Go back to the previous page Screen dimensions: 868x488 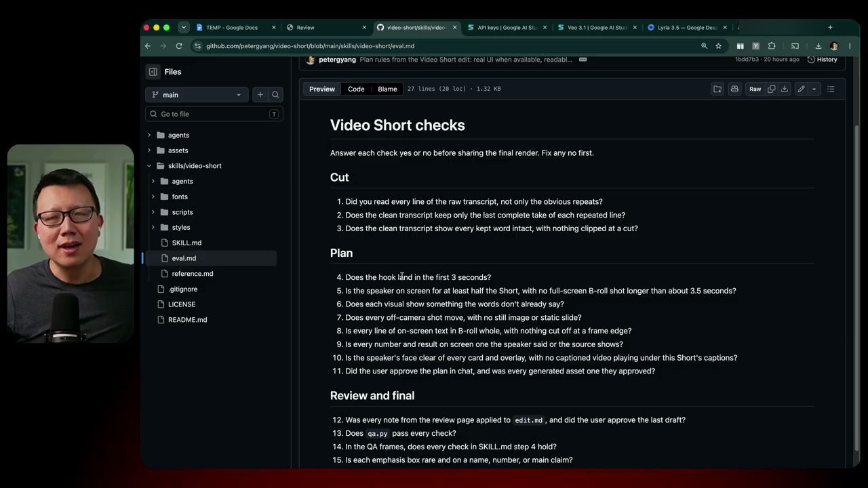[x=148, y=46]
